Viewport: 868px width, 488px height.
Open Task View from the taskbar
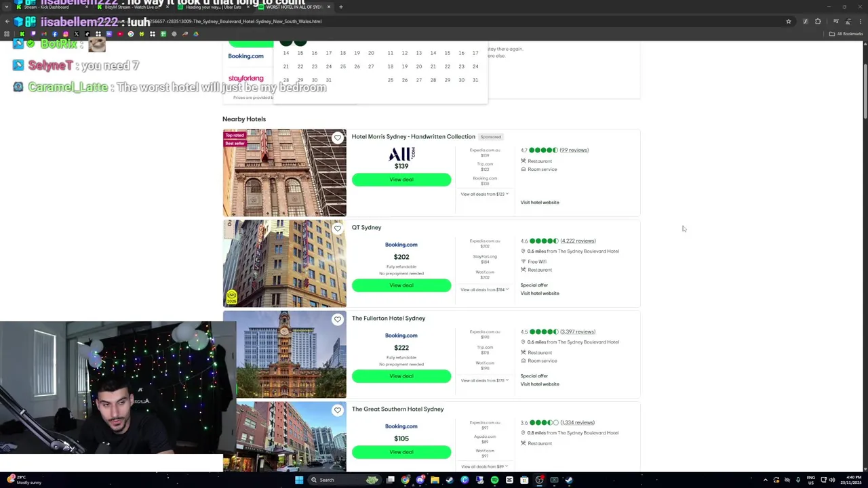click(391, 480)
